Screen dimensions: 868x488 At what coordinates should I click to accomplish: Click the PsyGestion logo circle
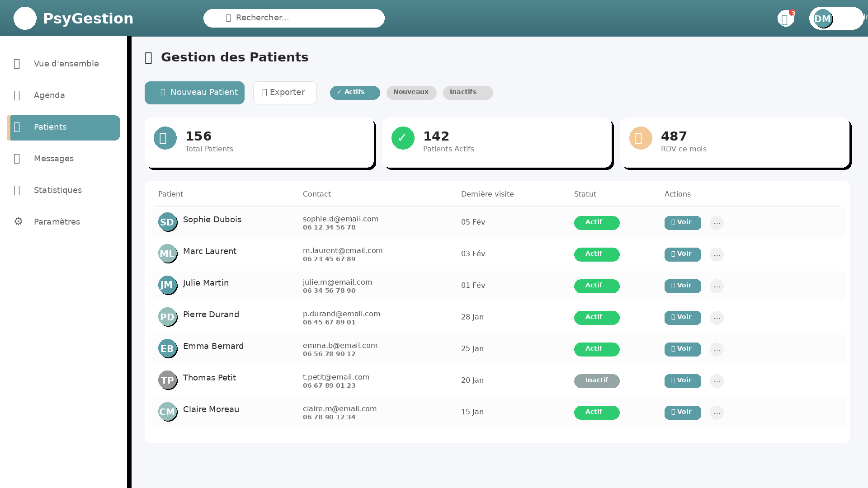tap(25, 18)
